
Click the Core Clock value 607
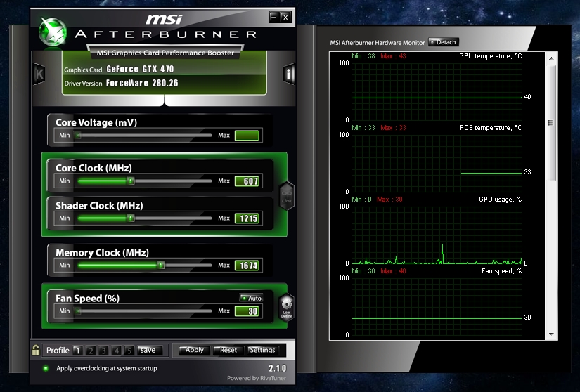click(247, 181)
